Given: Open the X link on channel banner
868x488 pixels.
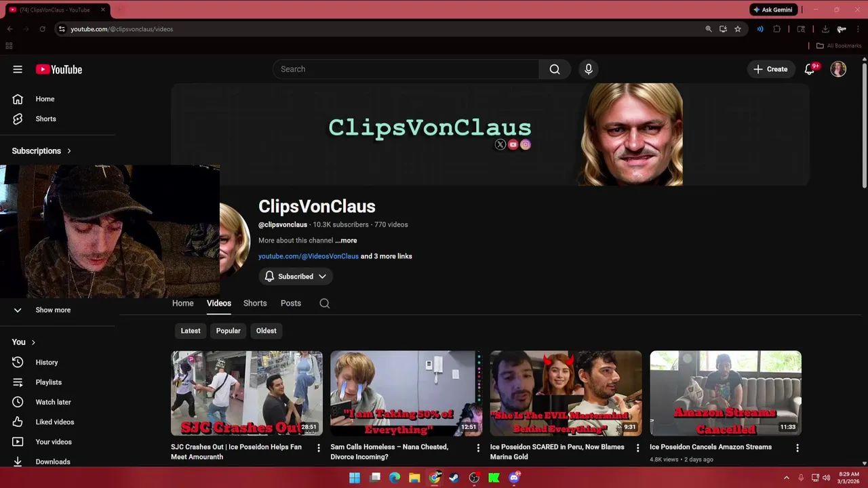Looking at the screenshot, I should pyautogui.click(x=500, y=144).
